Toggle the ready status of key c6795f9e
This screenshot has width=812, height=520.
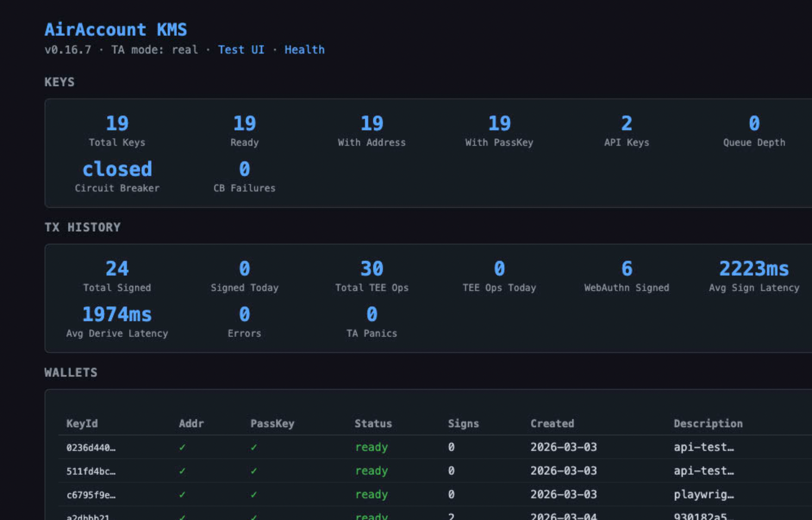coord(372,494)
